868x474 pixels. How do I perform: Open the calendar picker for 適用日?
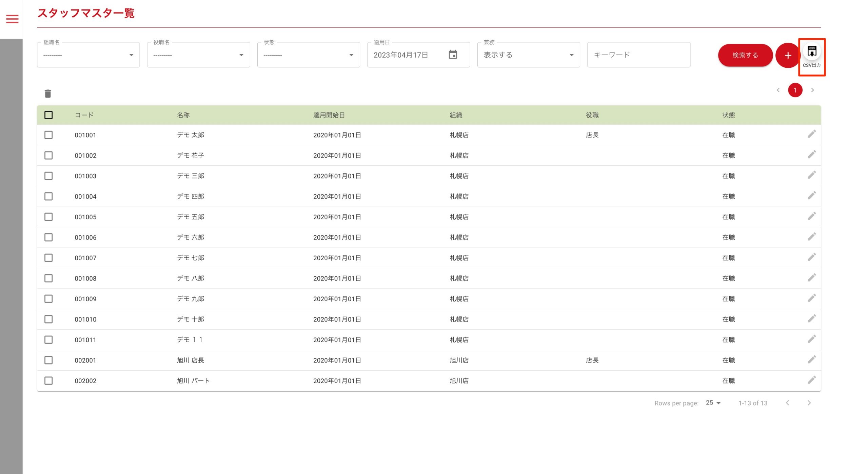(453, 55)
